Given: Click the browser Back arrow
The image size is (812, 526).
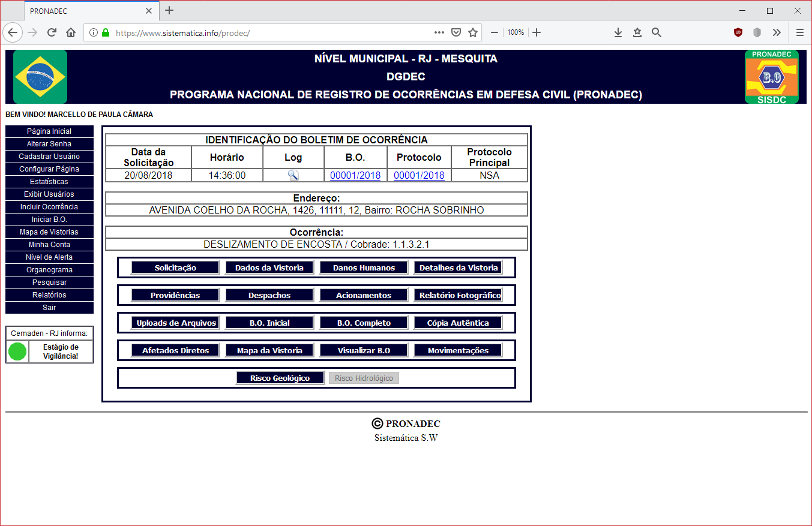Looking at the screenshot, I should pyautogui.click(x=13, y=32).
